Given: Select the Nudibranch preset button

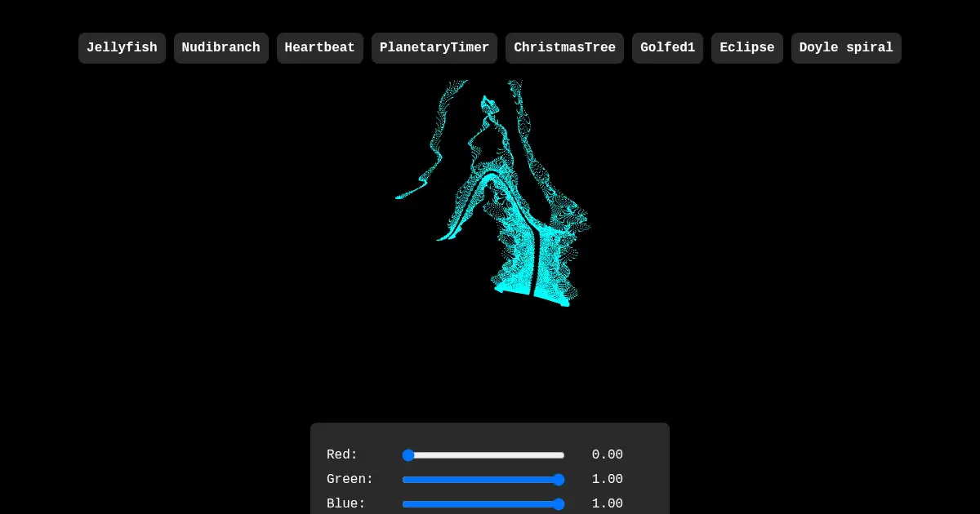Looking at the screenshot, I should point(221,48).
